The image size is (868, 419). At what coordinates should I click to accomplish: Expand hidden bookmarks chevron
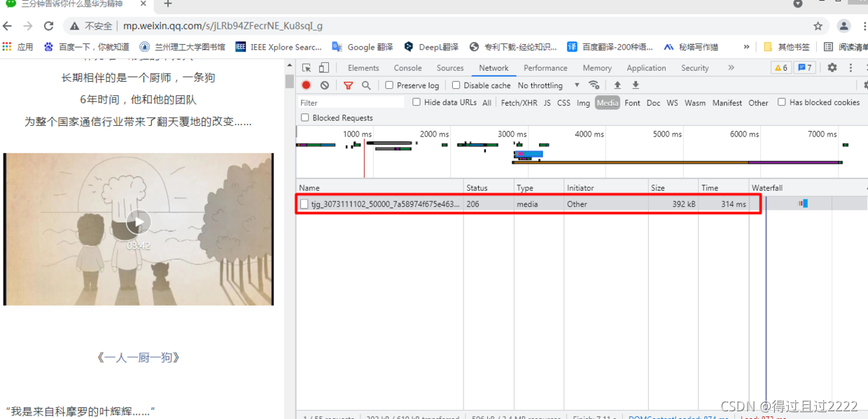(746, 47)
